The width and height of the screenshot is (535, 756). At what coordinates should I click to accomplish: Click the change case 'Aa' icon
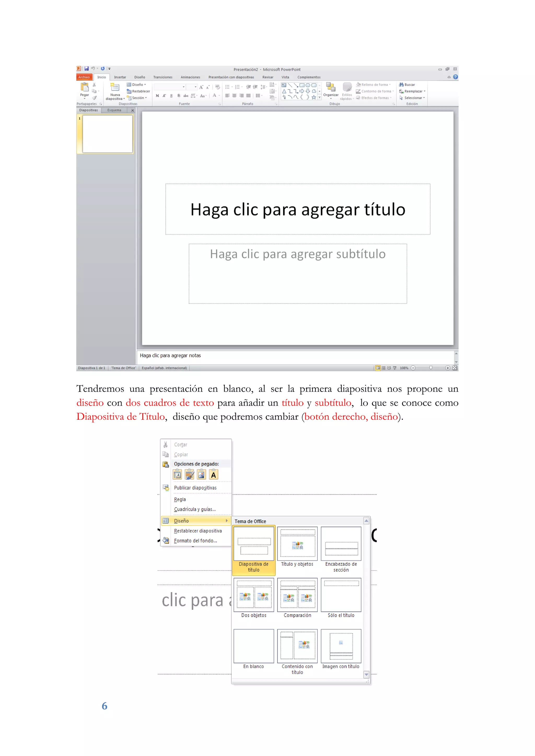point(202,96)
